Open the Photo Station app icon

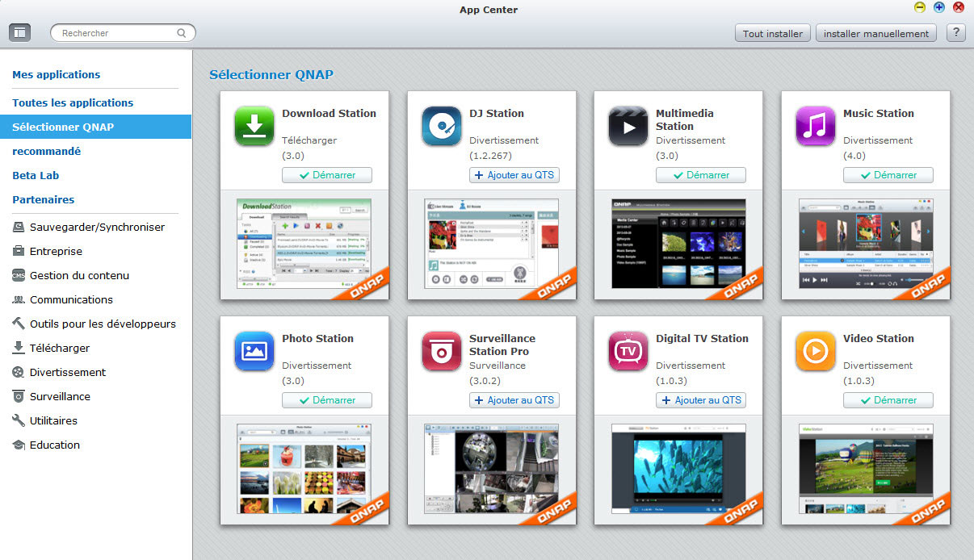[x=254, y=351]
